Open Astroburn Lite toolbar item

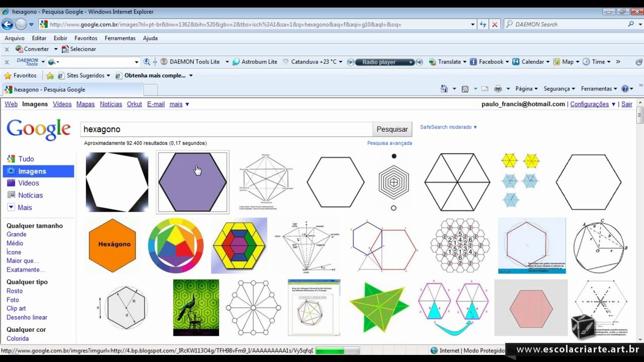[x=255, y=62]
